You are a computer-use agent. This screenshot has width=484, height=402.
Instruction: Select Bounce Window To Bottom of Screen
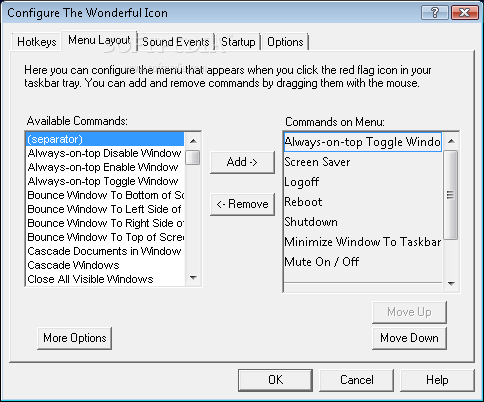105,195
